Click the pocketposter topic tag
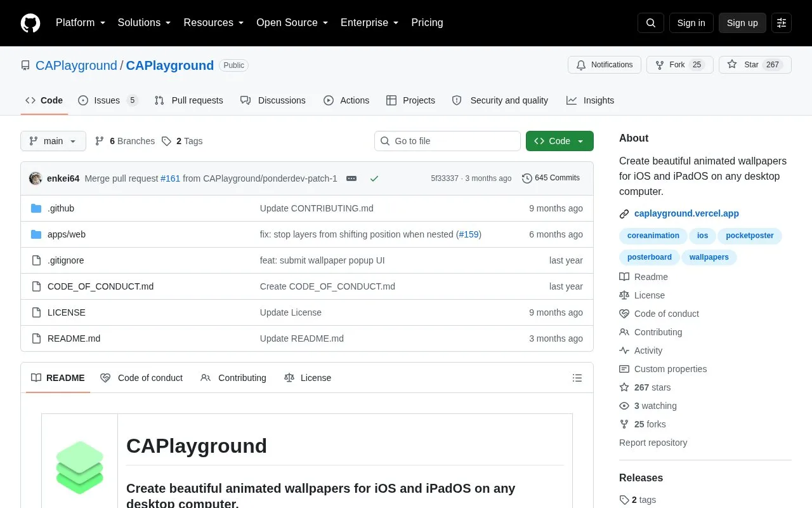Image resolution: width=812 pixels, height=508 pixels. (750, 236)
